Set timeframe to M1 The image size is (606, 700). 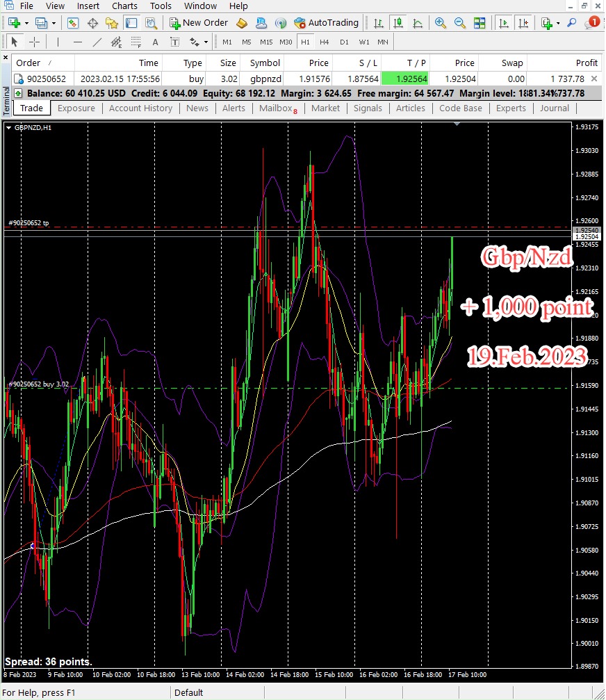click(227, 42)
